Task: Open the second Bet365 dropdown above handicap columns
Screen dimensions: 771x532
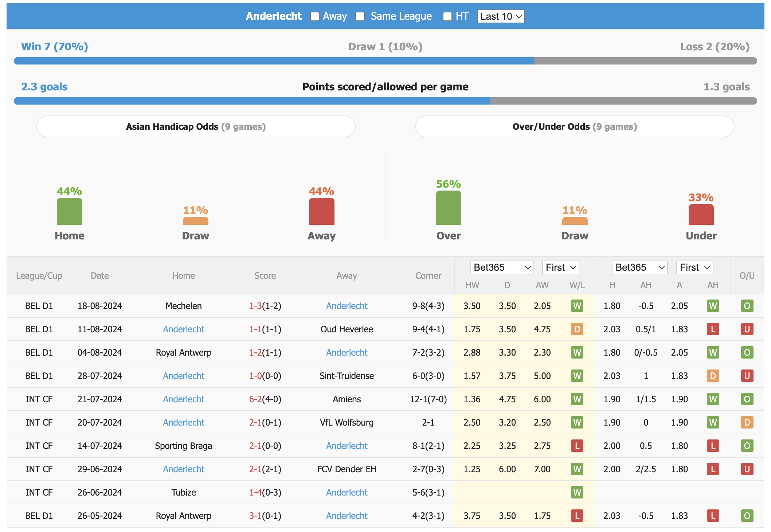Action: (x=640, y=267)
